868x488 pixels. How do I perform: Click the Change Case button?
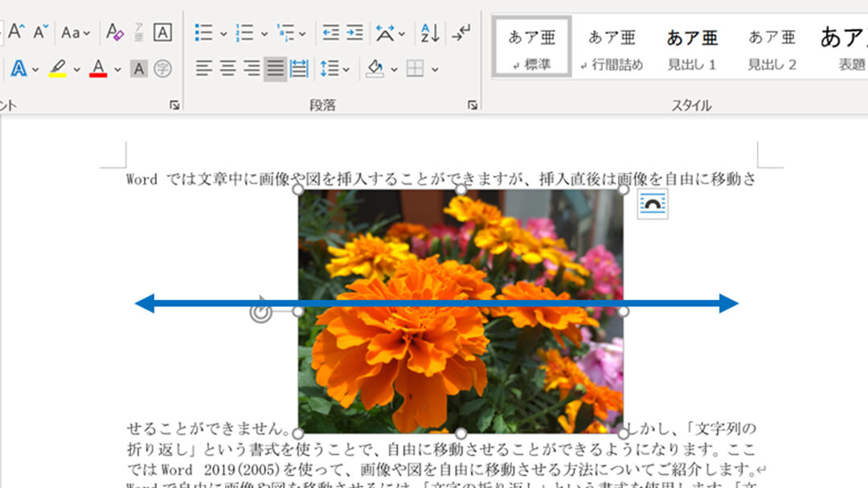pos(72,33)
